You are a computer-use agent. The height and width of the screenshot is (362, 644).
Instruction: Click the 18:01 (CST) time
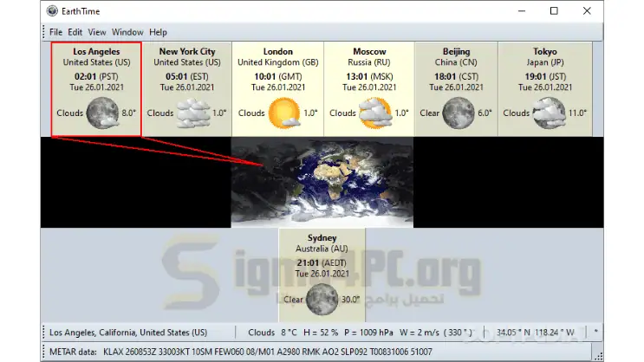(456, 77)
